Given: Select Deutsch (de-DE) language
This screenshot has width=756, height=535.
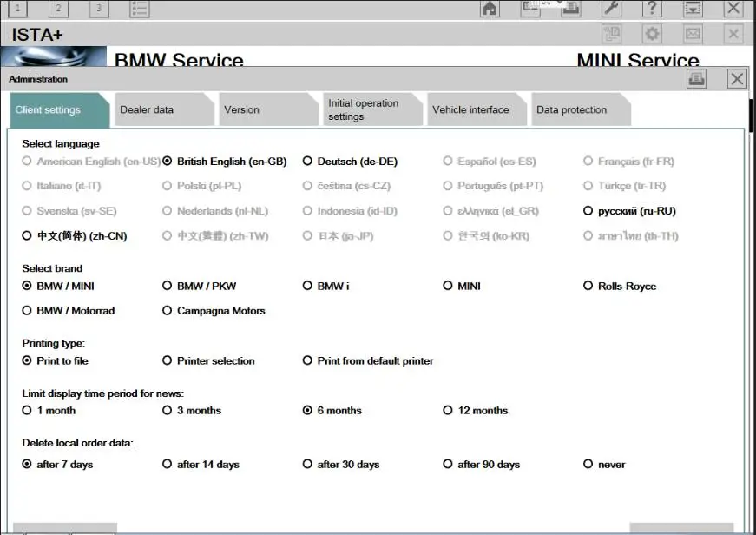Looking at the screenshot, I should (x=350, y=162).
